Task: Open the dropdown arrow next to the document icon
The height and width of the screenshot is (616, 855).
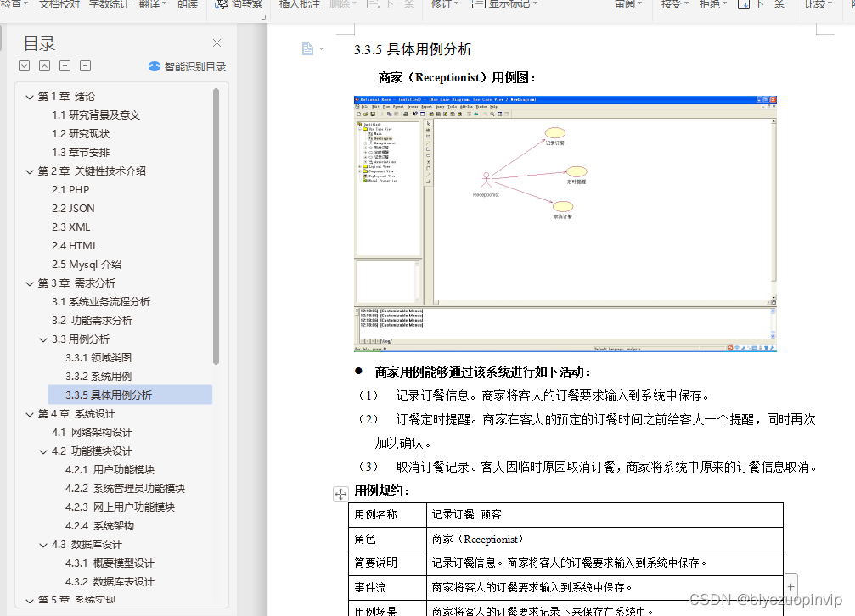Action: [x=321, y=49]
